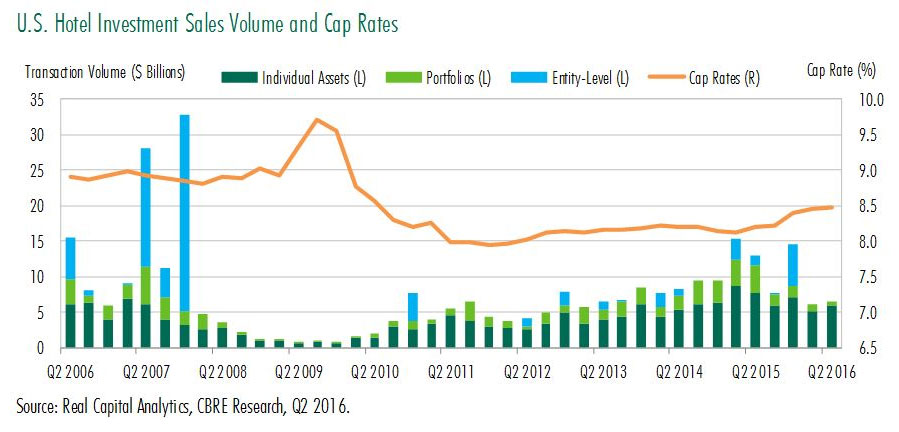Click the orange Cap Rates legend line
The width and height of the screenshot is (899, 432).
click(x=662, y=77)
